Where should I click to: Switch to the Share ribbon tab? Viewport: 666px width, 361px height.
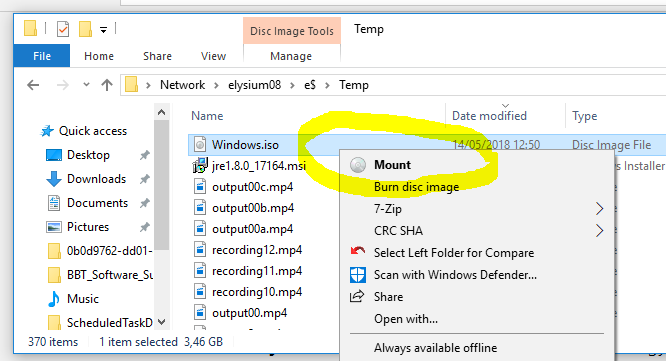click(157, 56)
